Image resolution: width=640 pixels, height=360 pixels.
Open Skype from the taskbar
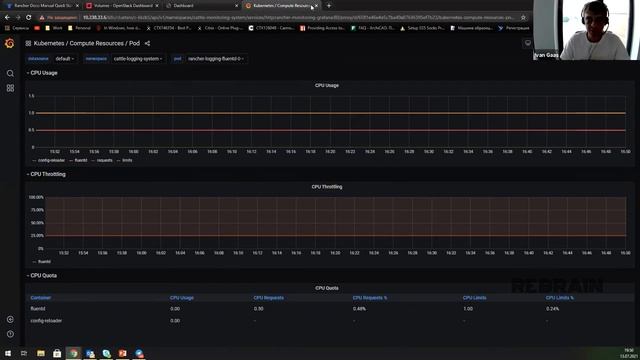pyautogui.click(x=107, y=353)
